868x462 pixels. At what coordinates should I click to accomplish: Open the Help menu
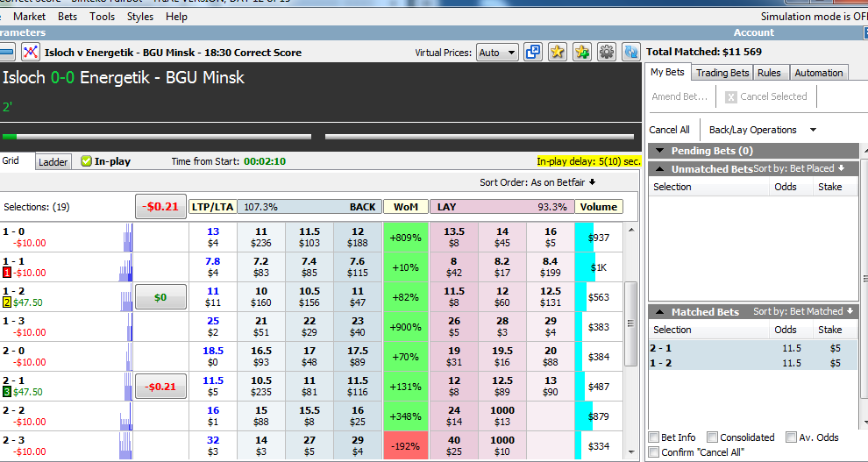(176, 17)
